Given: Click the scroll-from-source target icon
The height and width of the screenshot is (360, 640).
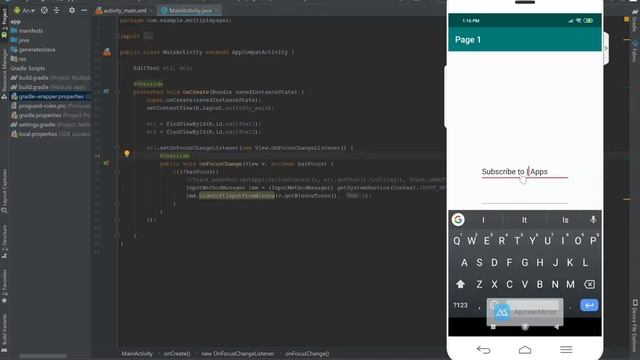Looking at the screenshot, I should pyautogui.click(x=44, y=10).
